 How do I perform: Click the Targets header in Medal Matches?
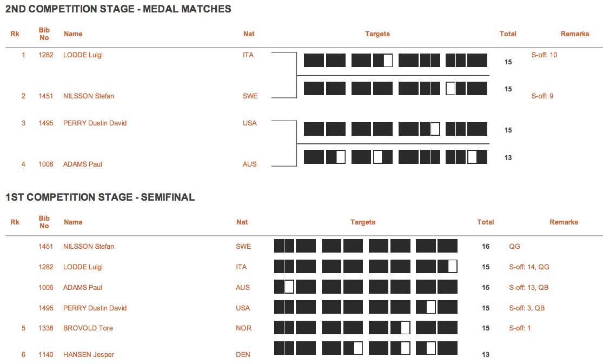point(377,34)
